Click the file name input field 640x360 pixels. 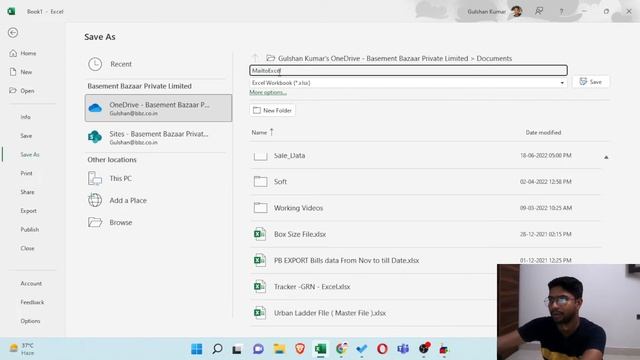pyautogui.click(x=408, y=71)
